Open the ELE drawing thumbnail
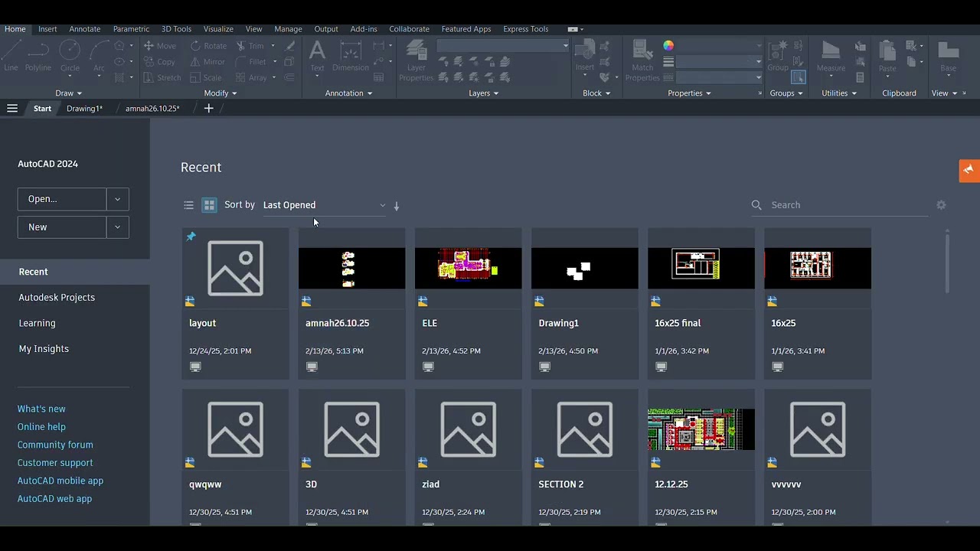 pos(468,268)
